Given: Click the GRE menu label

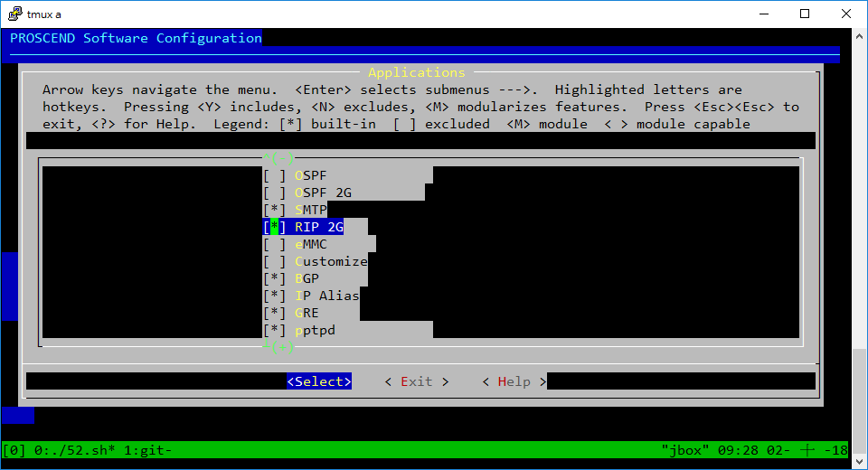Looking at the screenshot, I should [x=307, y=313].
